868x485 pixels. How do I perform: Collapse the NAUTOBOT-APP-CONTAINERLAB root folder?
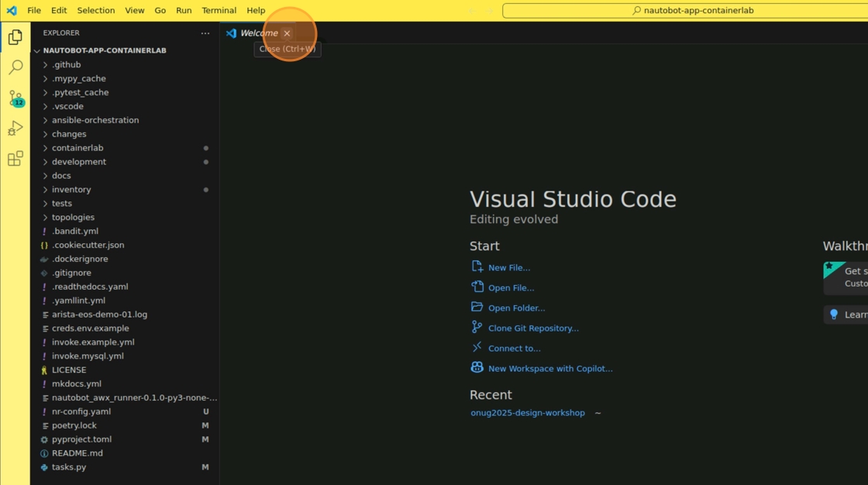[104, 50]
